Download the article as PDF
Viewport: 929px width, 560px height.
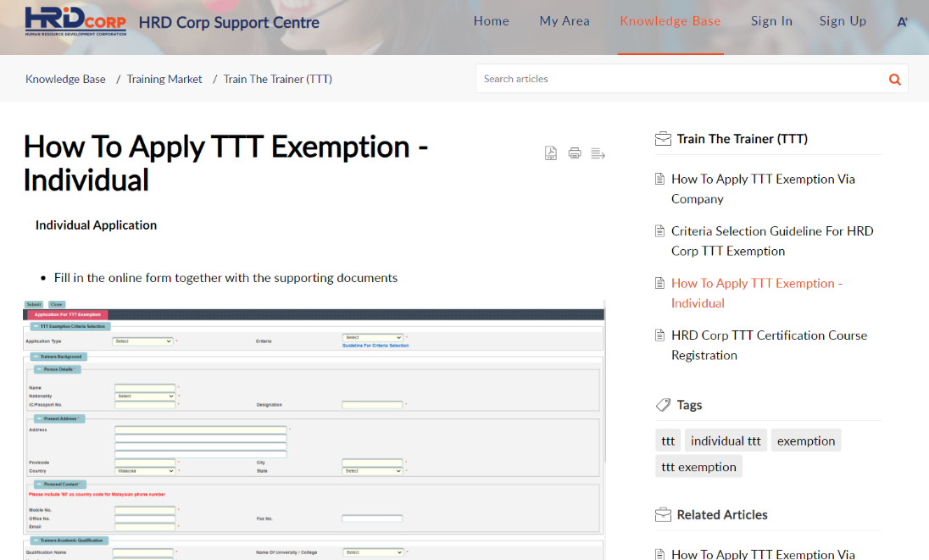(x=551, y=153)
